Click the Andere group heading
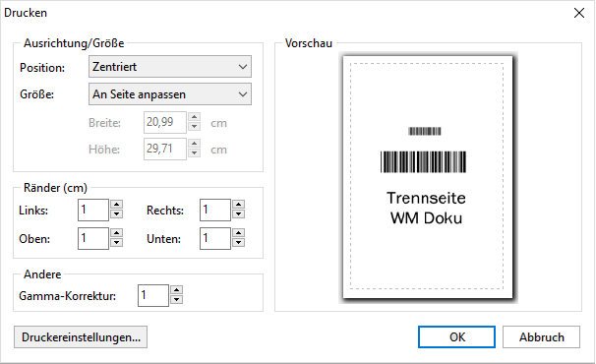 [42, 274]
